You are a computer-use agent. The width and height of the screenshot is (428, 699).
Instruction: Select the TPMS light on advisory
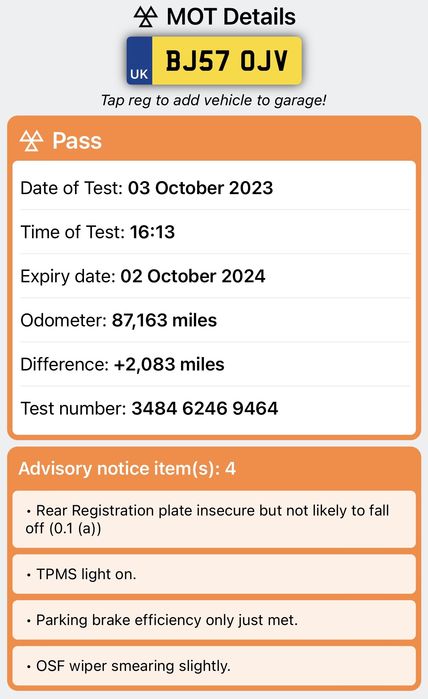pyautogui.click(x=214, y=574)
